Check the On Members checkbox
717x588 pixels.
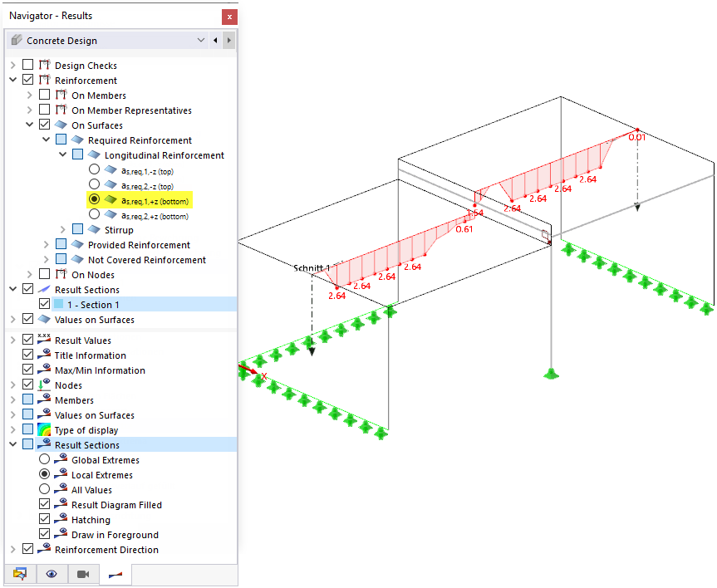click(44, 95)
